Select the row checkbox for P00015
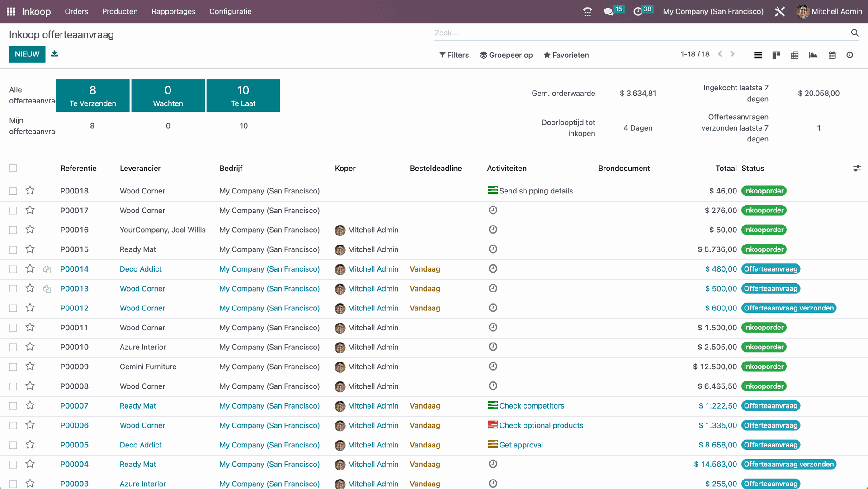 13,249
